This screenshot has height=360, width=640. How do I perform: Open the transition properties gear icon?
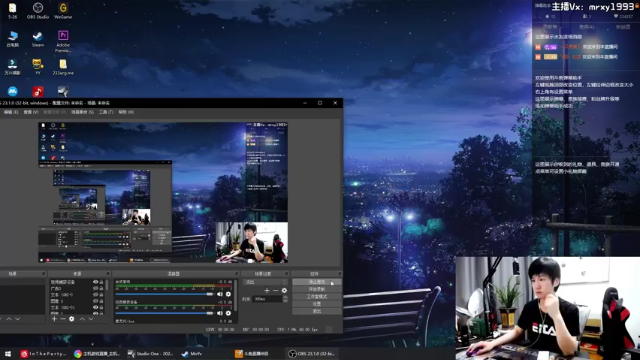284,291
